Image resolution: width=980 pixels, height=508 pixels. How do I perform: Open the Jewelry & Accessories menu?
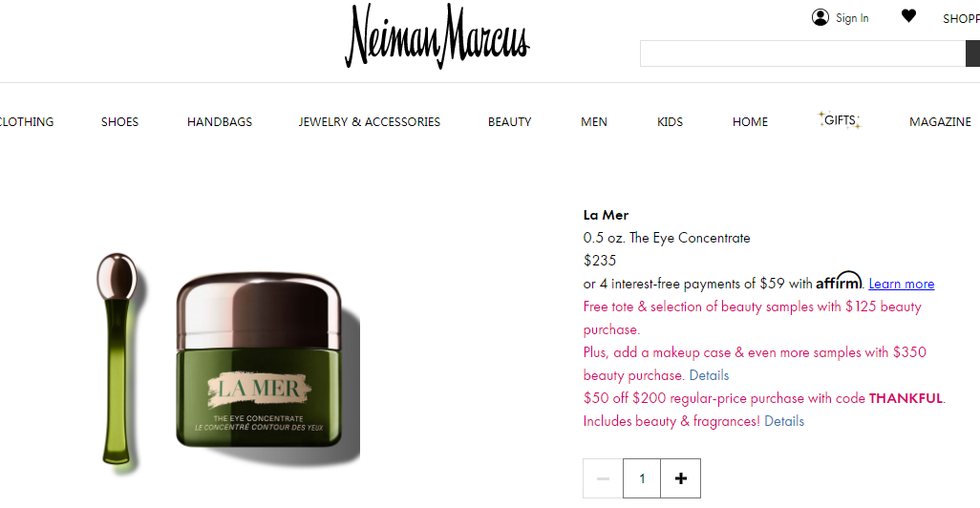point(370,122)
